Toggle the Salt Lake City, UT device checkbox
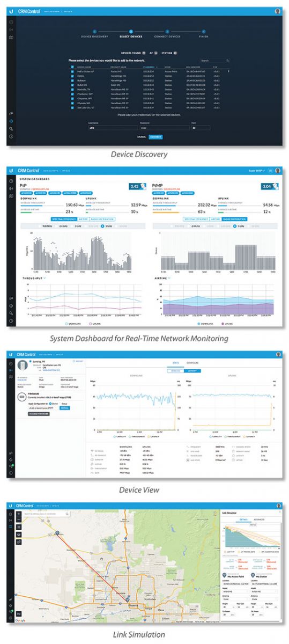Viewport: 289px width, 644px height. [72, 108]
